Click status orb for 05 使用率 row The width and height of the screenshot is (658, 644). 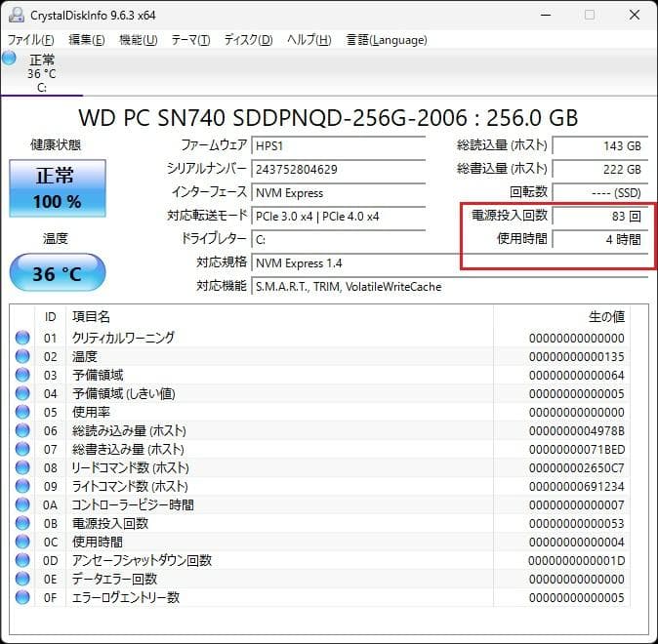click(22, 412)
